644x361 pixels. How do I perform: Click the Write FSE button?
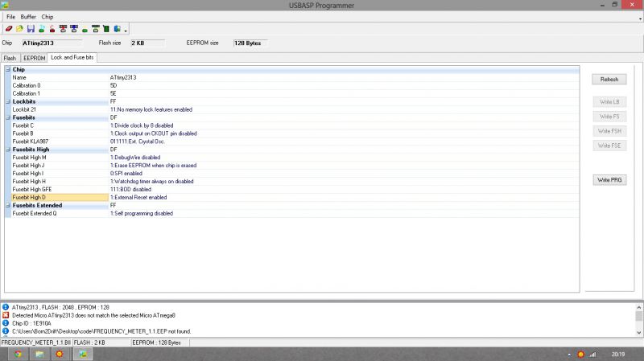[x=609, y=146]
